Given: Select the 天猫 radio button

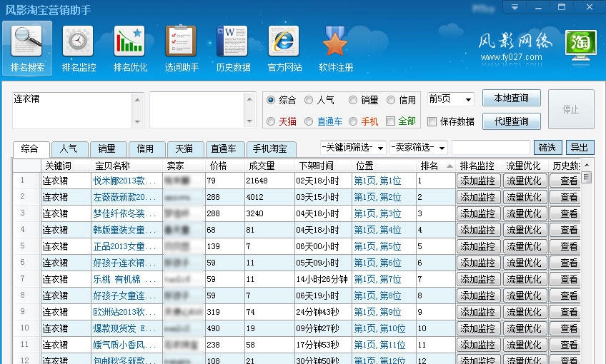Looking at the screenshot, I should [x=271, y=121].
